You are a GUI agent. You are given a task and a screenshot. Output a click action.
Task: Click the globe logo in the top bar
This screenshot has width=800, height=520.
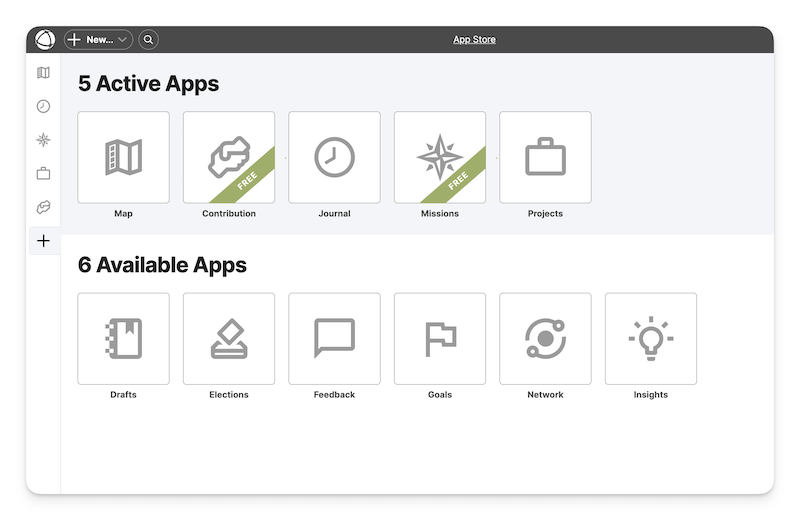[45, 39]
